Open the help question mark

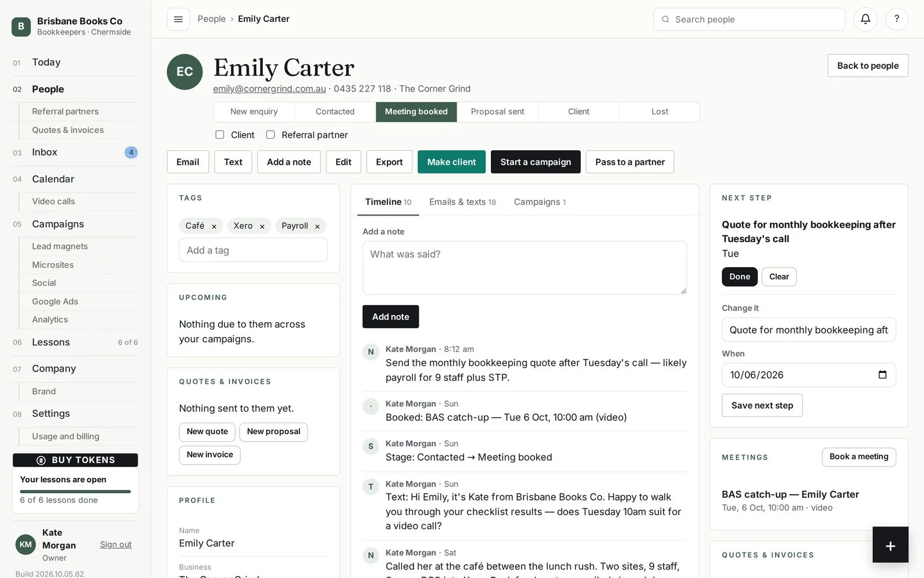pos(896,19)
